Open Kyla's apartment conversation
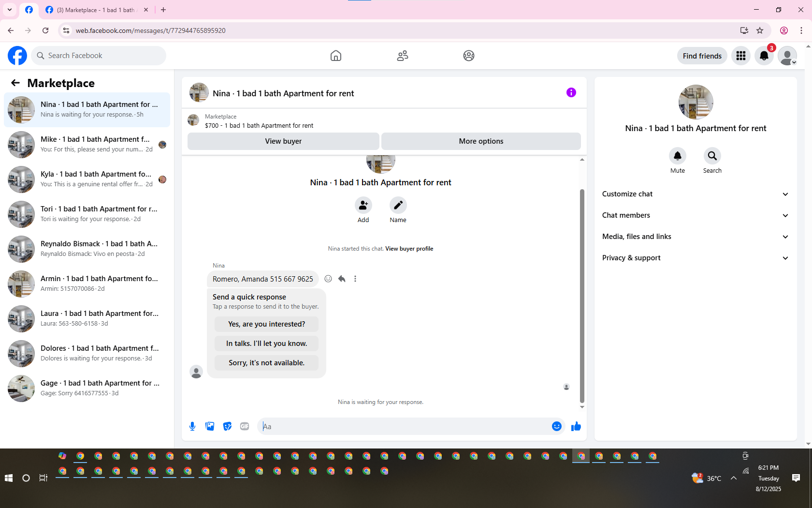812x508 pixels. point(87,179)
